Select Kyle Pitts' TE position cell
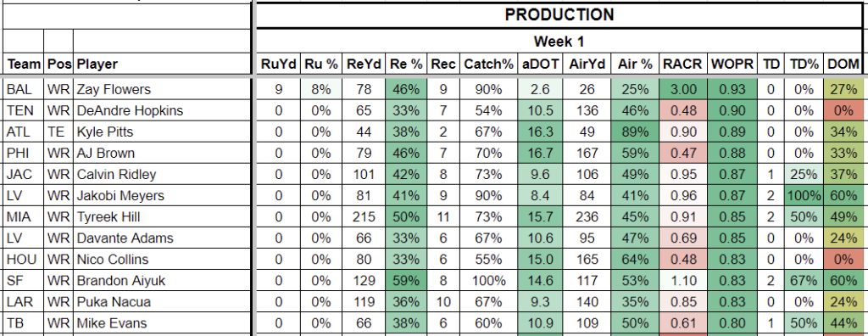 (x=58, y=132)
